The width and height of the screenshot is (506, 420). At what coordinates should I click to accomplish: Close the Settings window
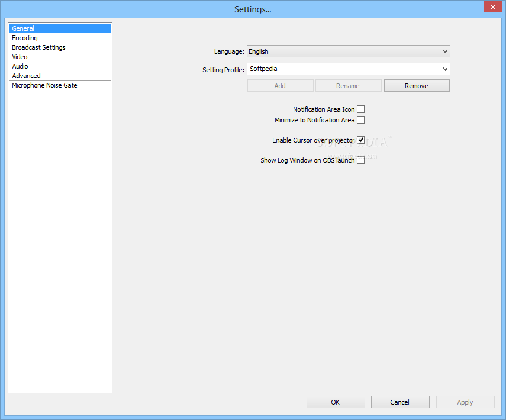492,7
